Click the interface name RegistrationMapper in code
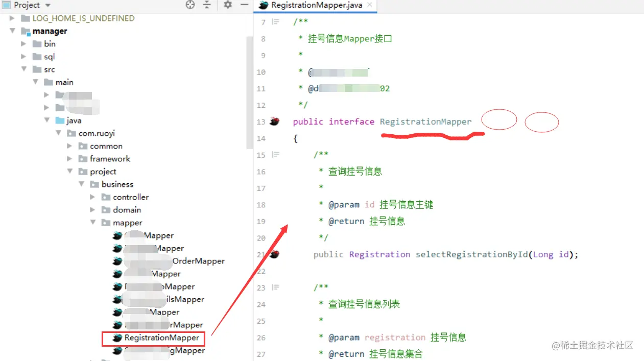The height and width of the screenshot is (361, 644). pyautogui.click(x=426, y=122)
